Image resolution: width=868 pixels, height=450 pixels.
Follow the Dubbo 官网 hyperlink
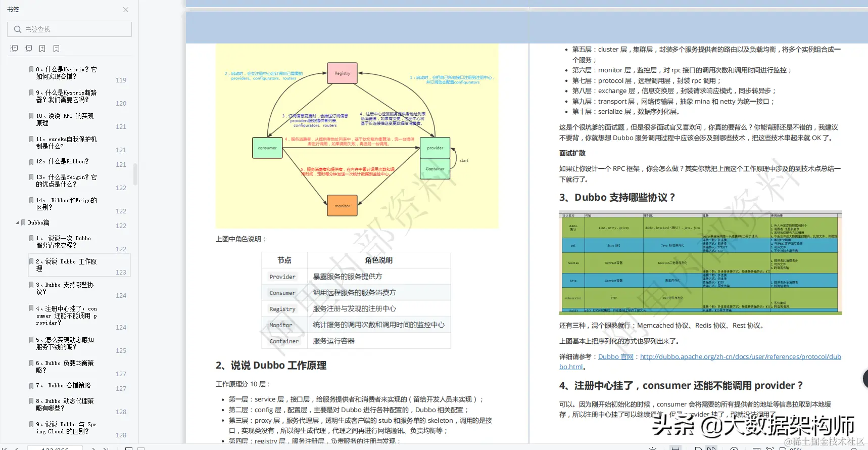[x=615, y=357]
